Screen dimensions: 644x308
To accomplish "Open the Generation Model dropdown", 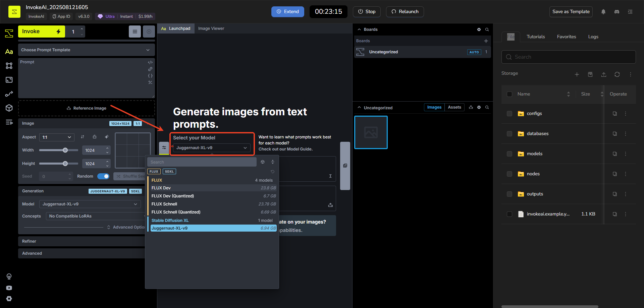I will pyautogui.click(x=90, y=204).
